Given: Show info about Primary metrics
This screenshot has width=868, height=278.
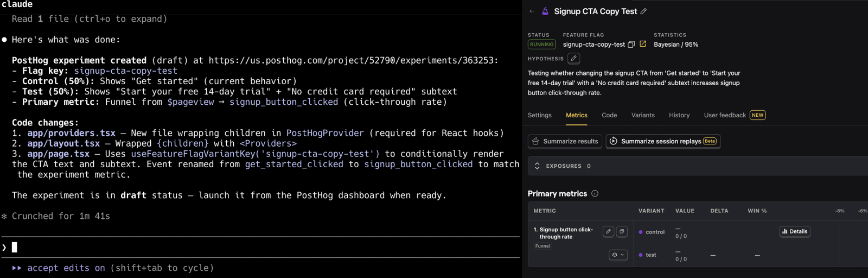Looking at the screenshot, I should click(595, 194).
